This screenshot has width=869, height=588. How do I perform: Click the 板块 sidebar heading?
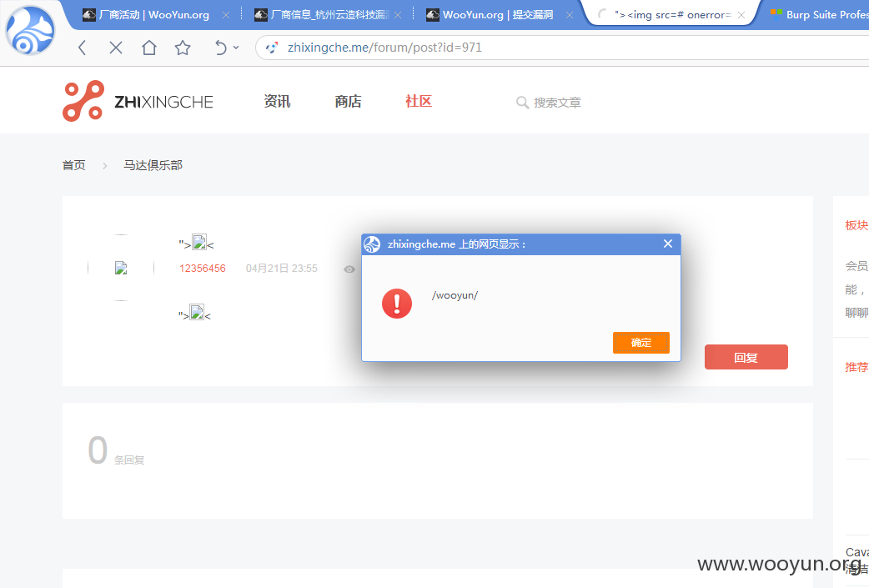[x=856, y=225]
